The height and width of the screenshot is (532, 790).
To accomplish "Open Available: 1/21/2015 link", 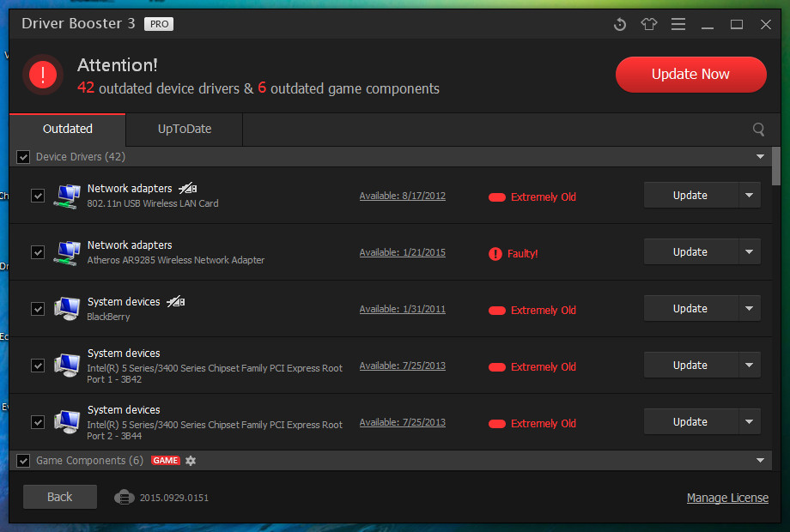I will click(x=402, y=252).
